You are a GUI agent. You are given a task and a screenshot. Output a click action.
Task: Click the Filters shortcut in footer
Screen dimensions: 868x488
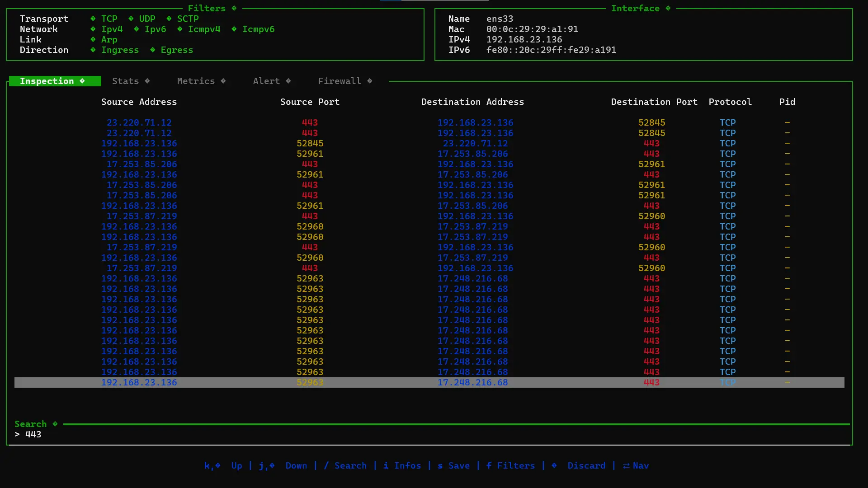pos(515,465)
